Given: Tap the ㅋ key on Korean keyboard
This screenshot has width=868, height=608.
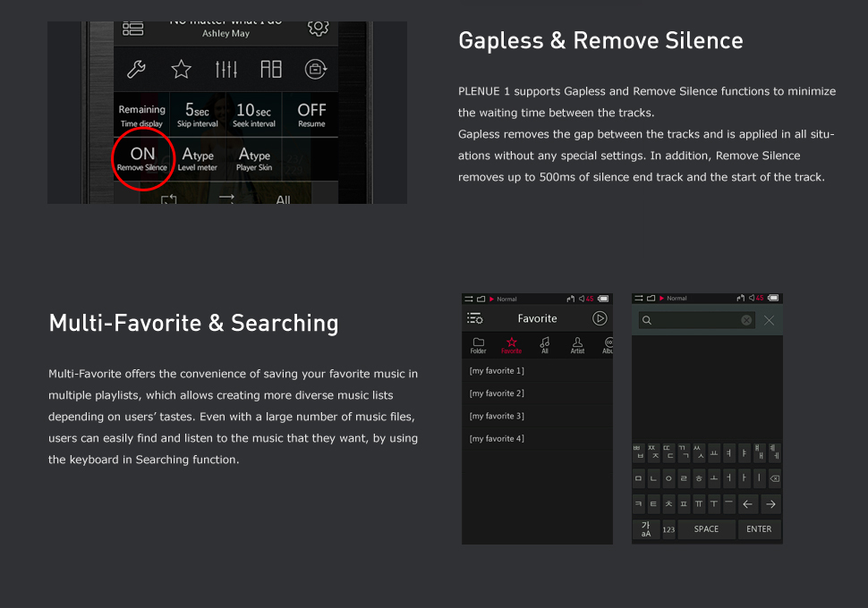Looking at the screenshot, I should (638, 504).
